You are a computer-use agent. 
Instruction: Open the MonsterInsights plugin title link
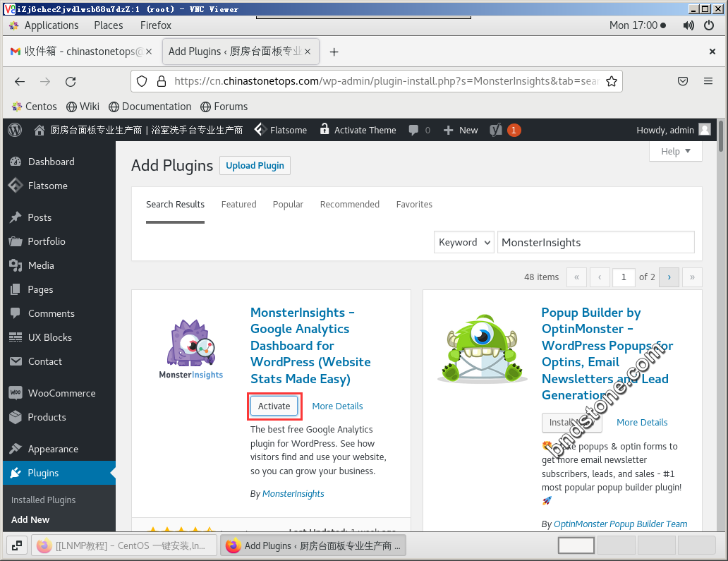tap(310, 346)
